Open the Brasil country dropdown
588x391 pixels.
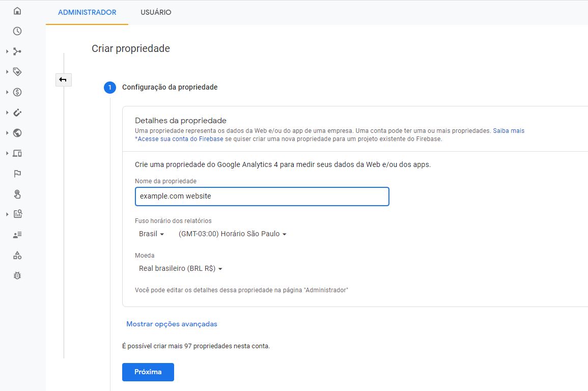coord(152,234)
